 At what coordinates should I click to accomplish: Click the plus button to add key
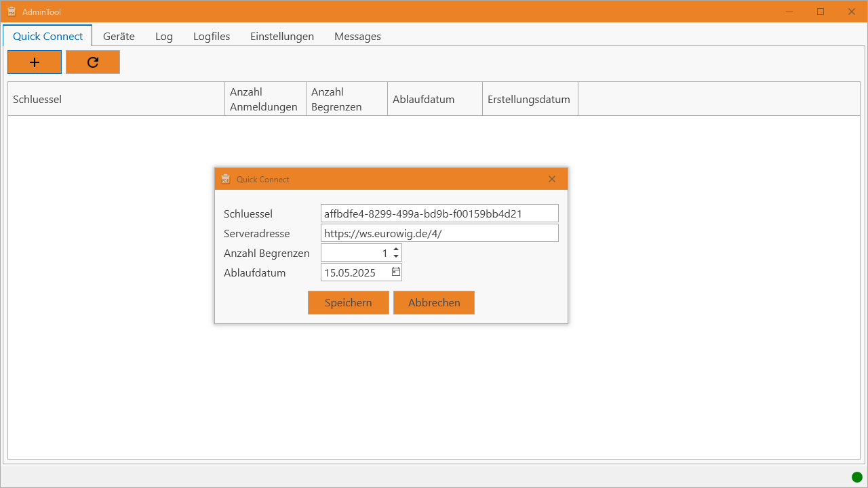(35, 62)
